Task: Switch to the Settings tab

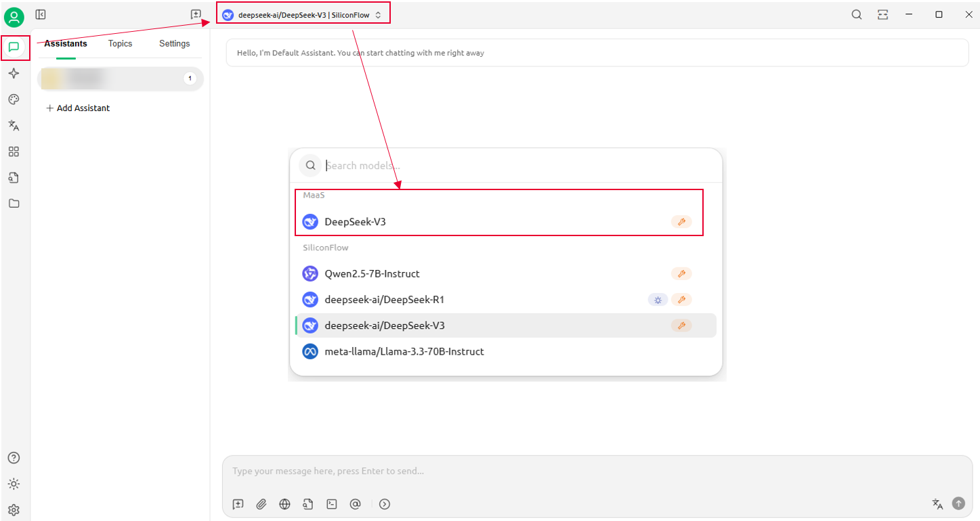Action: tap(175, 43)
